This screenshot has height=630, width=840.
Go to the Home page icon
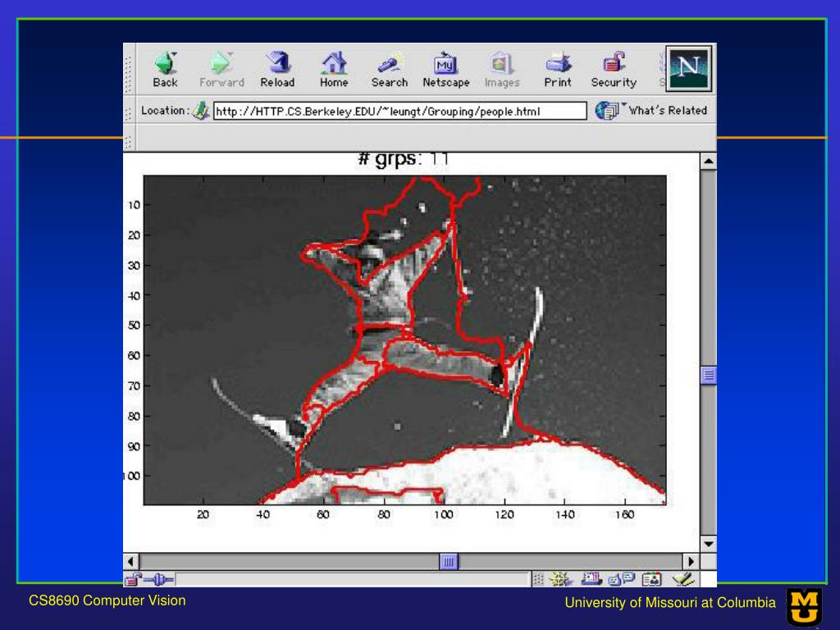click(x=333, y=69)
